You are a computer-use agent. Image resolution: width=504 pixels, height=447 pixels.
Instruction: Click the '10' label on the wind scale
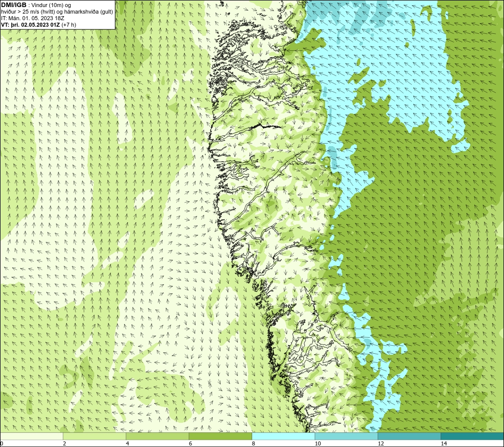[x=318, y=443]
